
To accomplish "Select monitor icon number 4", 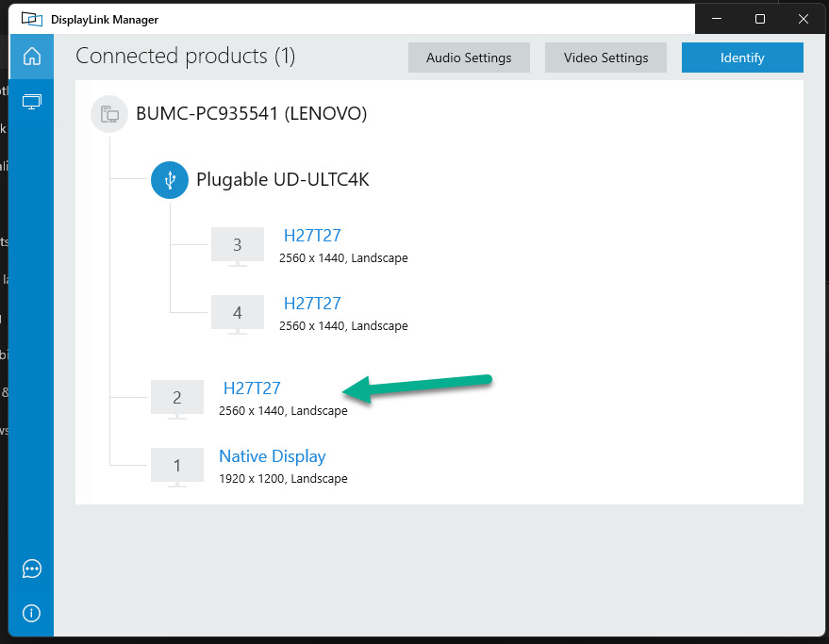I will [237, 313].
